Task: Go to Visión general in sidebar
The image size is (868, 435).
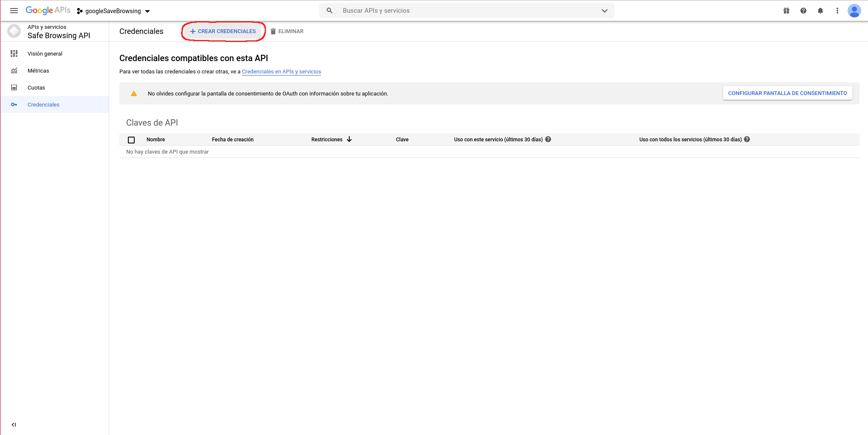Action: [45, 53]
